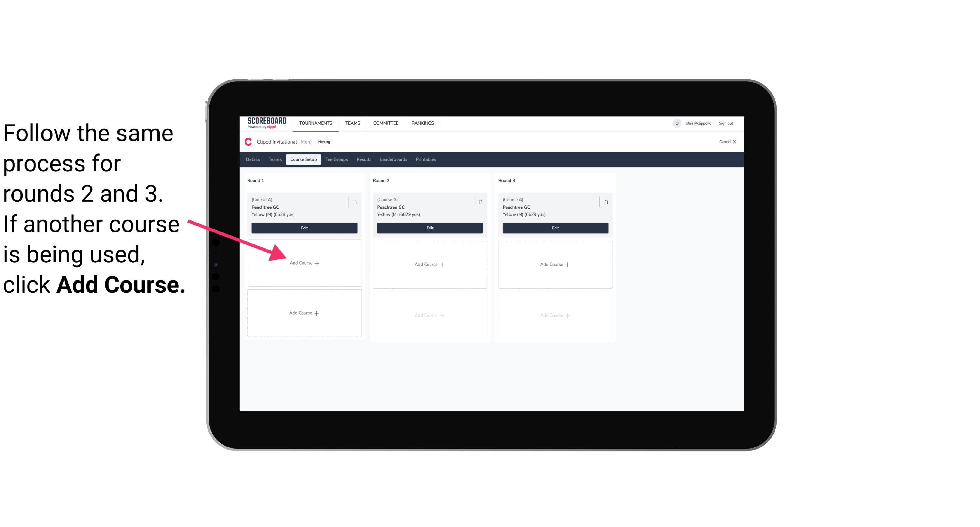Click the Course Setup tab
Screen dimensions: 980x527
point(303,160)
